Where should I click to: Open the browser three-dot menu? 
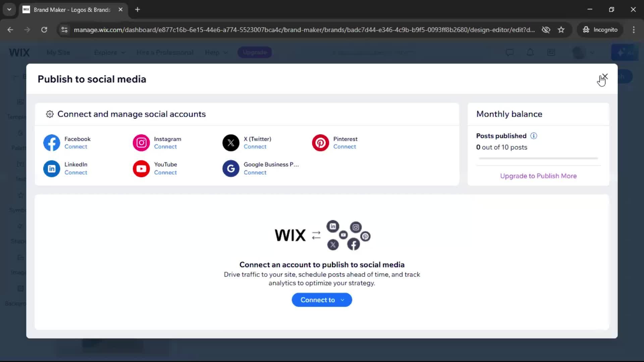tap(634, 30)
